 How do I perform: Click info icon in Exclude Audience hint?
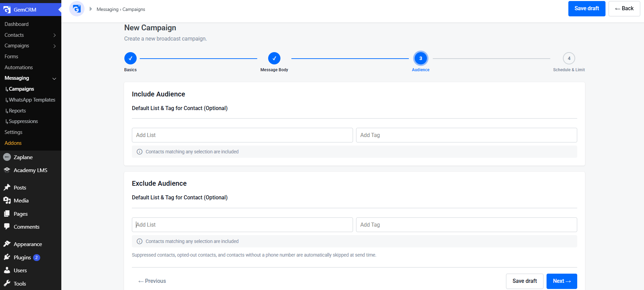[139, 241]
